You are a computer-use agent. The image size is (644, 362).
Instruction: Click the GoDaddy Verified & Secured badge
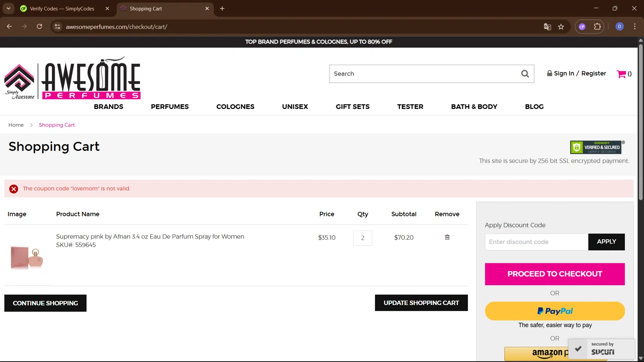coord(597,147)
